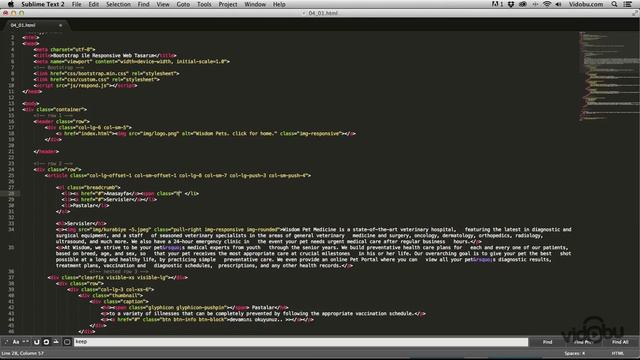
Task: Toggle whole word search option
Action: (x=26, y=342)
